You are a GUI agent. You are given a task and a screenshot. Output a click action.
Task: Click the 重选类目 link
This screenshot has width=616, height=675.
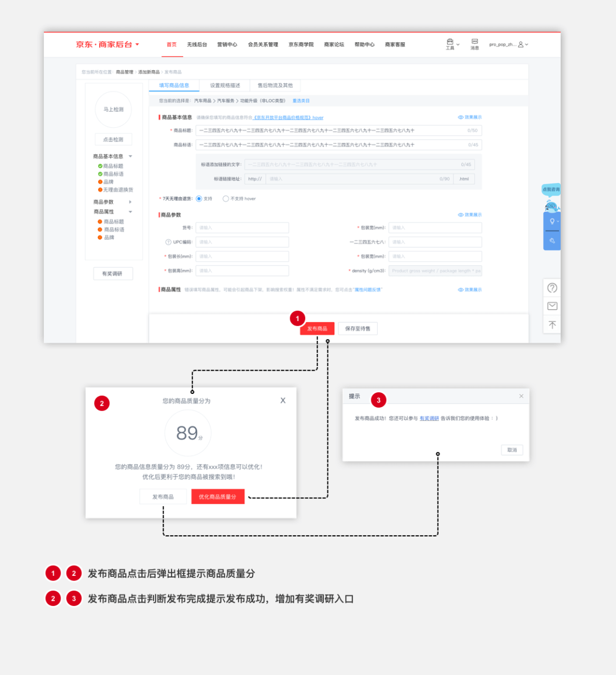[x=301, y=101]
